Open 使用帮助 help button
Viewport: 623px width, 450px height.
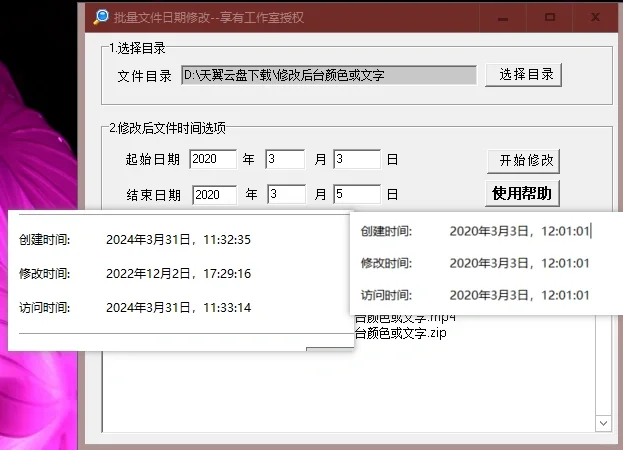(x=524, y=193)
